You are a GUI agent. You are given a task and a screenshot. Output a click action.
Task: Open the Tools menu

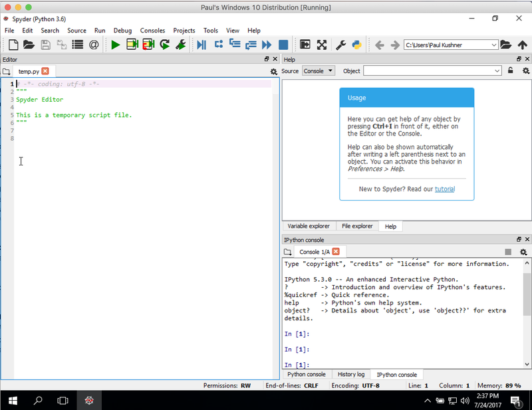[211, 31]
